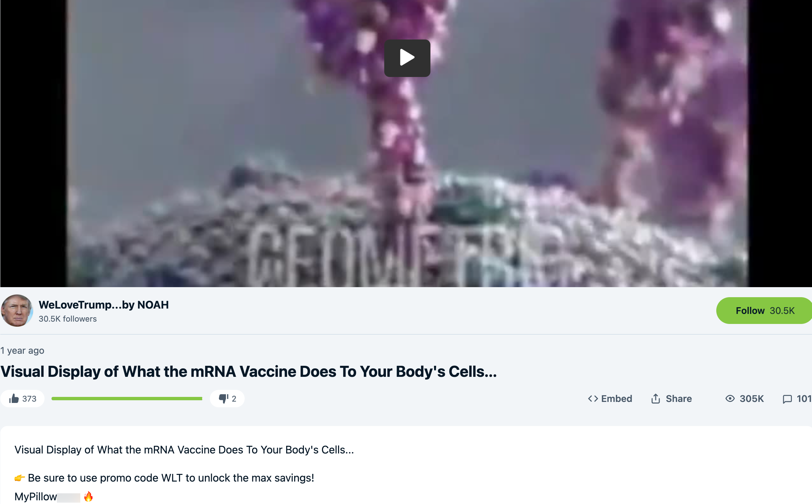This screenshot has width=812, height=504.
Task: Click the 305K view count
Action: 751,399
